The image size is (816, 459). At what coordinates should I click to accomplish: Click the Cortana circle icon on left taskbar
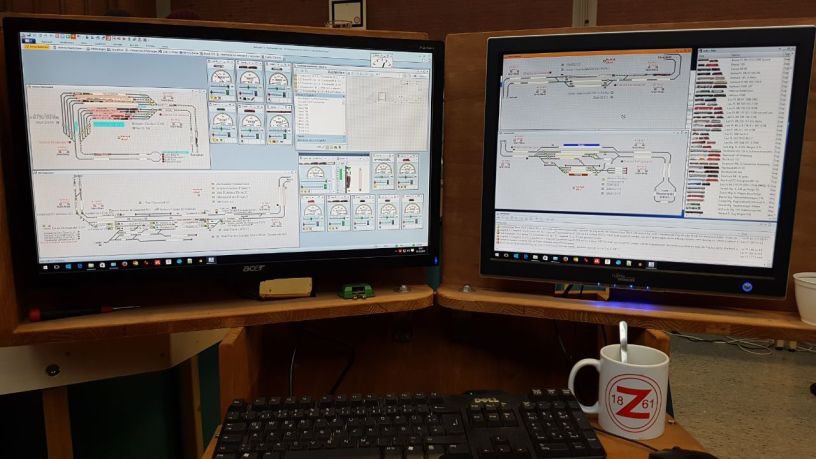pos(57,267)
